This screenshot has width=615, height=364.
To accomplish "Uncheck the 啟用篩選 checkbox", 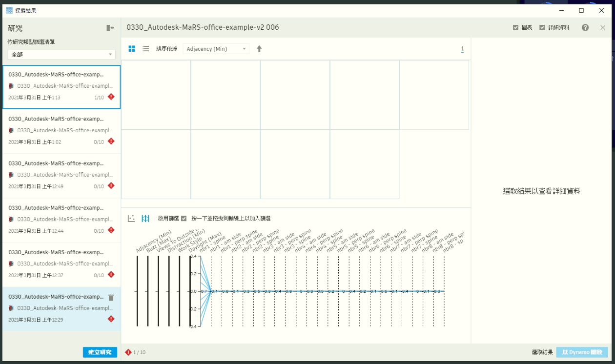I will (184, 219).
